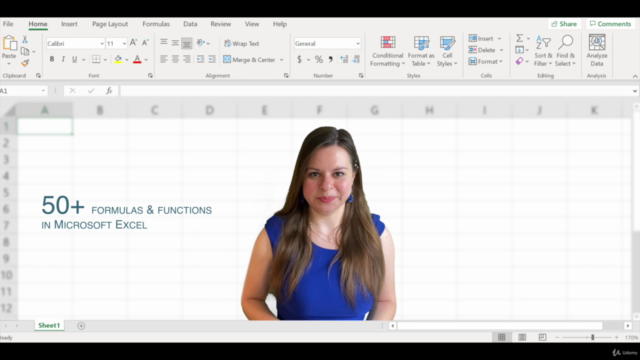Screen dimensions: 640x360
Task: Increase indent icon
Action: pyautogui.click(x=211, y=60)
